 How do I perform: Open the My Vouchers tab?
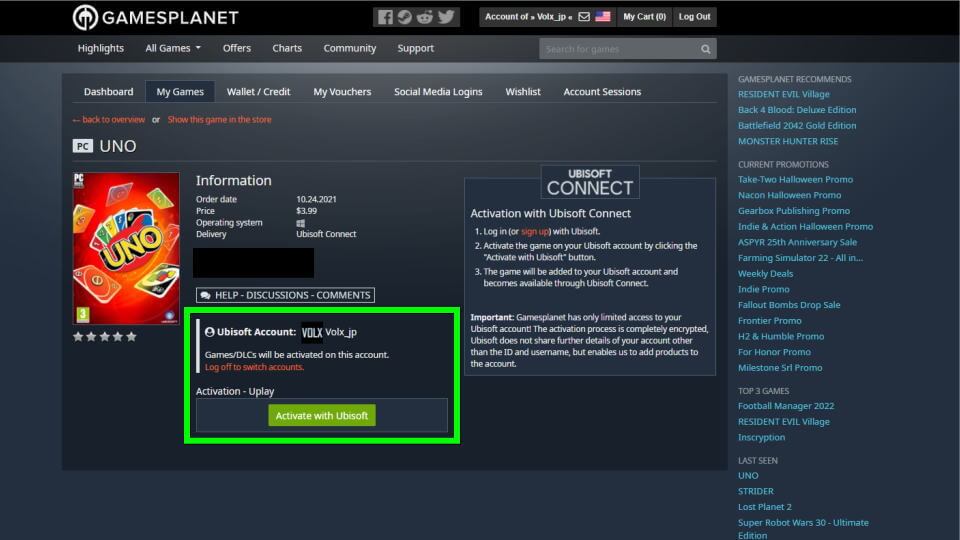pos(342,92)
